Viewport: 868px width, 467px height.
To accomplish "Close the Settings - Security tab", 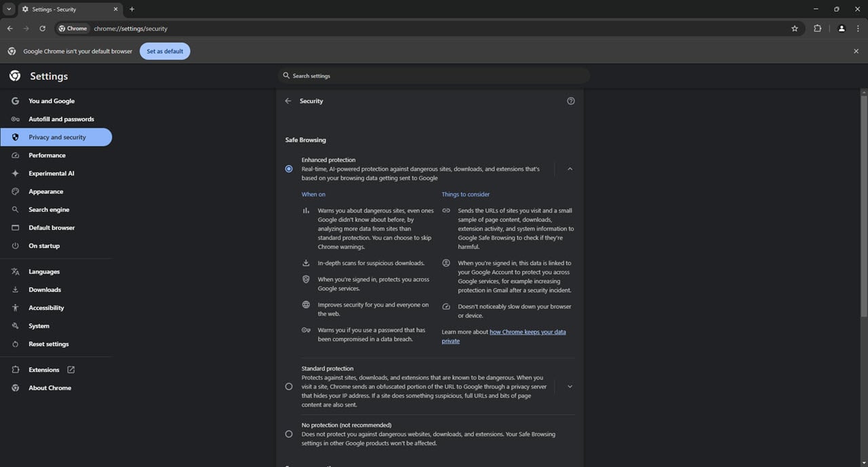I will coord(115,9).
